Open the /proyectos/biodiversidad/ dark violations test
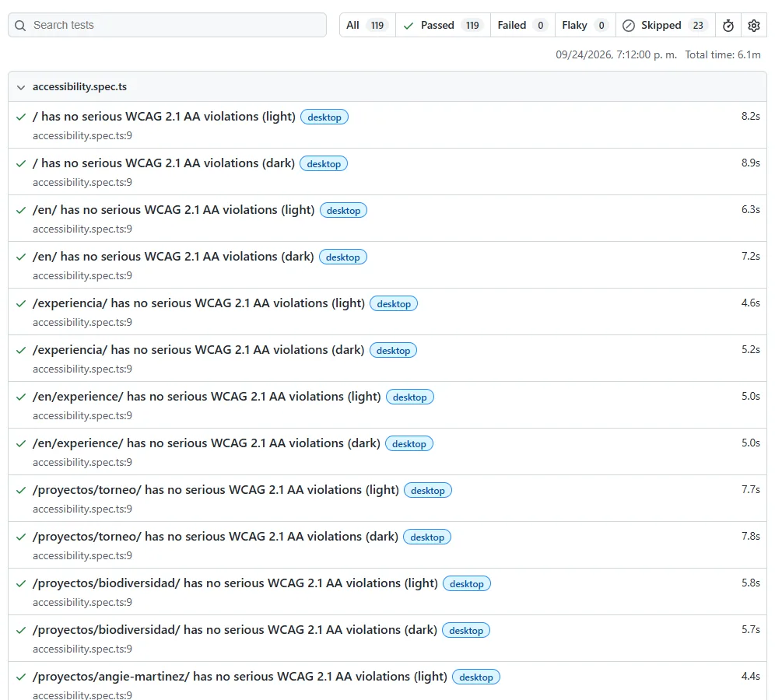775x700 pixels. tap(235, 630)
